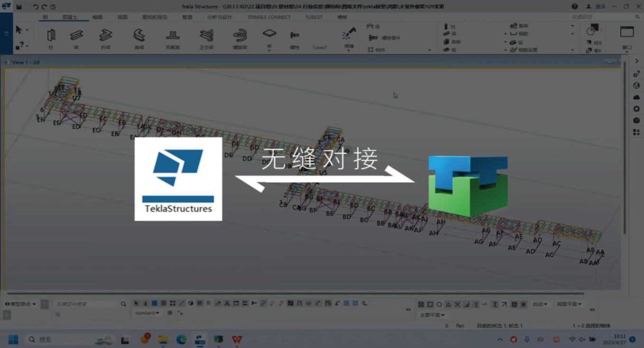The image size is (644, 348).
Task: Click the 基础 foundation item
Action: pos(519,26)
